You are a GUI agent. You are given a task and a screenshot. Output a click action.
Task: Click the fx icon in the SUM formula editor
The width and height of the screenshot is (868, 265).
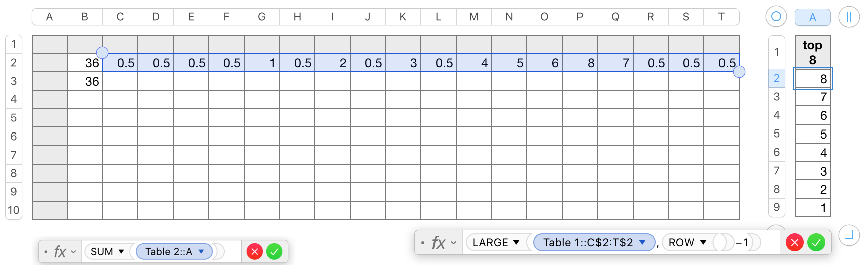(60, 251)
